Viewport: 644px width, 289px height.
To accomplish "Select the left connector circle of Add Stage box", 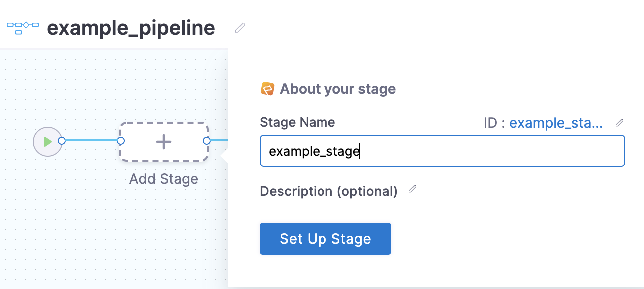I will coord(120,141).
